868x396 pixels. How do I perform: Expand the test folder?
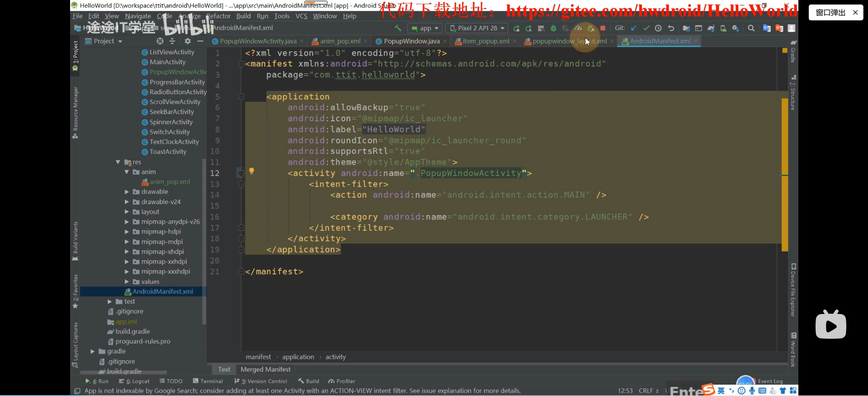(109, 301)
